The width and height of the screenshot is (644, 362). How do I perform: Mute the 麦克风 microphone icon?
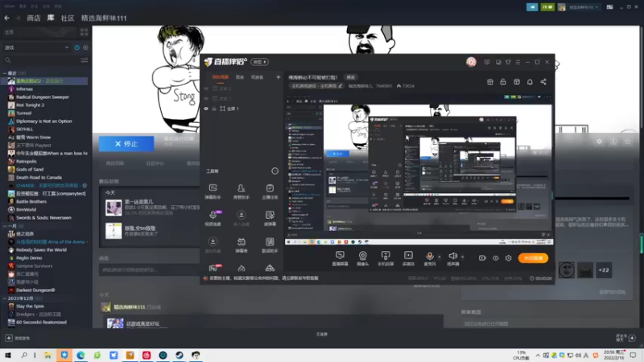point(430,255)
